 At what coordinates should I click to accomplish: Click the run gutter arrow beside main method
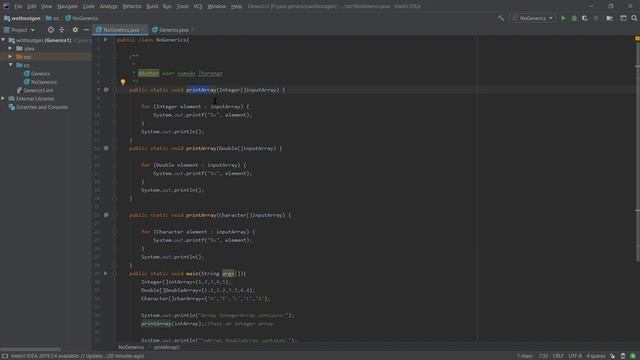(105, 273)
